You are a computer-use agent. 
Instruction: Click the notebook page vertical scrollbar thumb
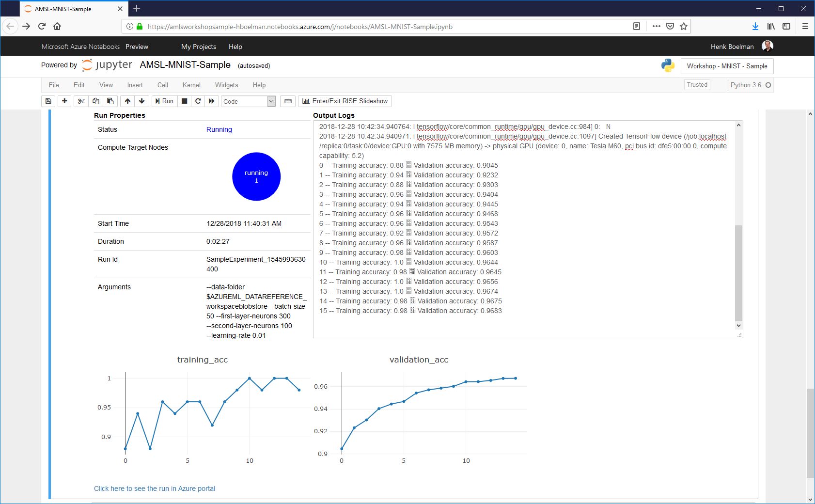(x=811, y=433)
